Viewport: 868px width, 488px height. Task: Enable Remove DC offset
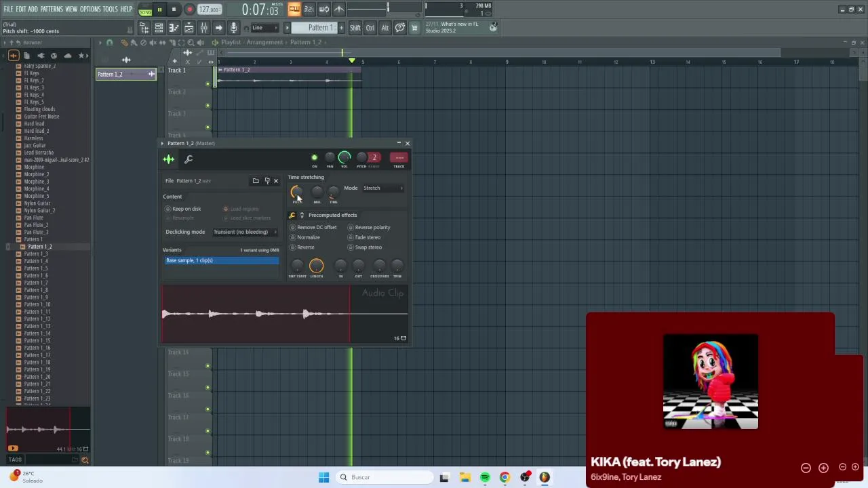(x=314, y=227)
